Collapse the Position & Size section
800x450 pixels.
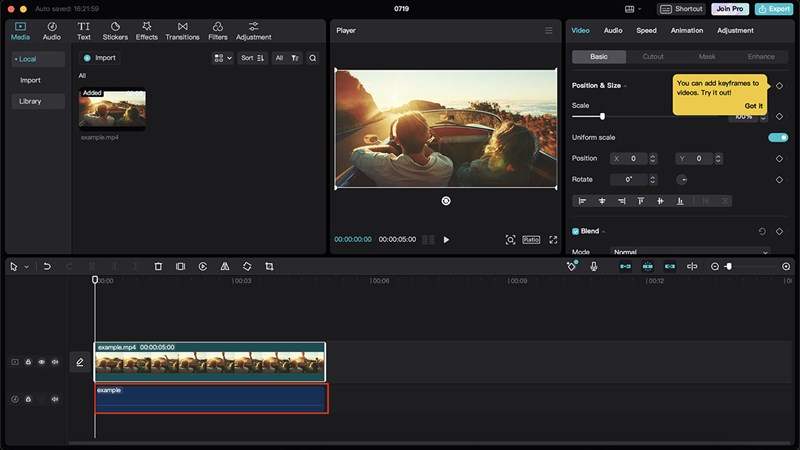pyautogui.click(x=626, y=86)
